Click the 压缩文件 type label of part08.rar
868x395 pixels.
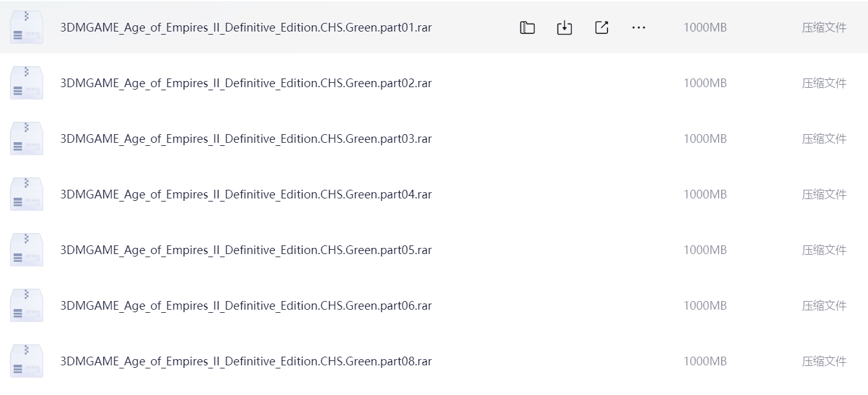coord(824,361)
